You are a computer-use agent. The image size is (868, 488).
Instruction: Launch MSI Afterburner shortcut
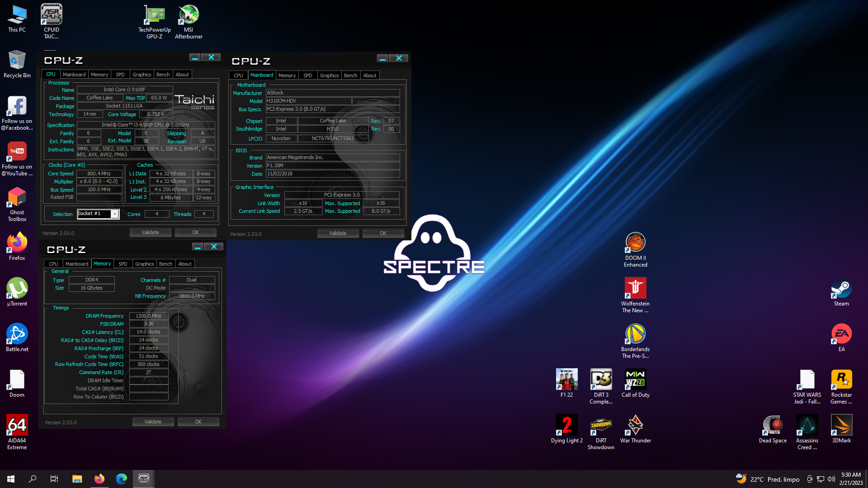(x=189, y=21)
